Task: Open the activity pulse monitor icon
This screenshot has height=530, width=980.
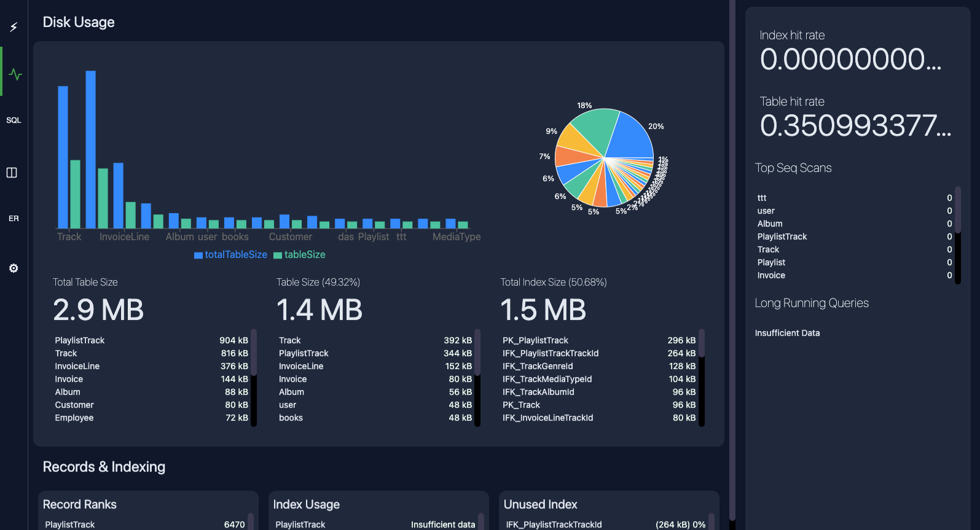Action: point(15,74)
